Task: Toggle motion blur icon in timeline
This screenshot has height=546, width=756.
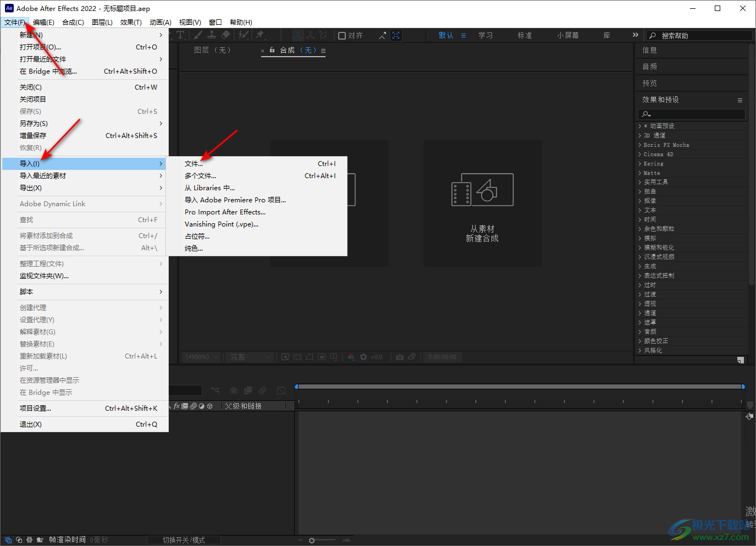Action: pos(262,390)
